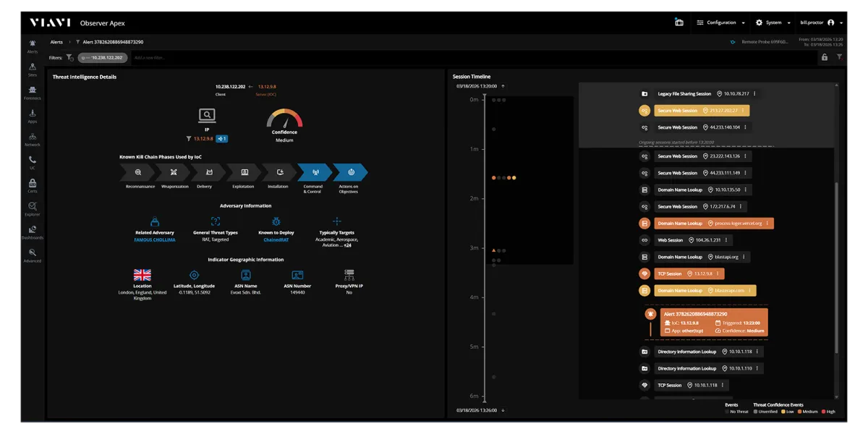This screenshot has width=868, height=429.
Task: Click the Remote Probe selector
Action: pyautogui.click(x=759, y=42)
